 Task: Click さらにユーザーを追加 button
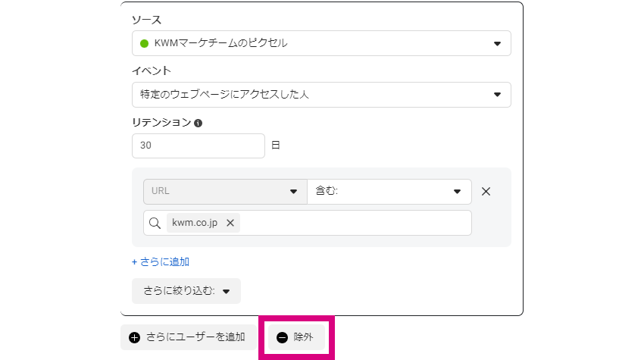[x=189, y=337]
